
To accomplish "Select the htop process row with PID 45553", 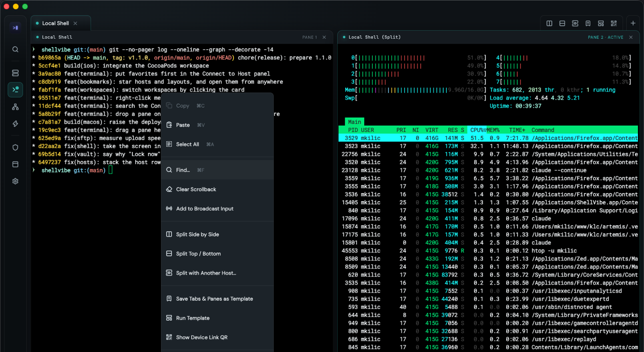I will click(x=488, y=250).
